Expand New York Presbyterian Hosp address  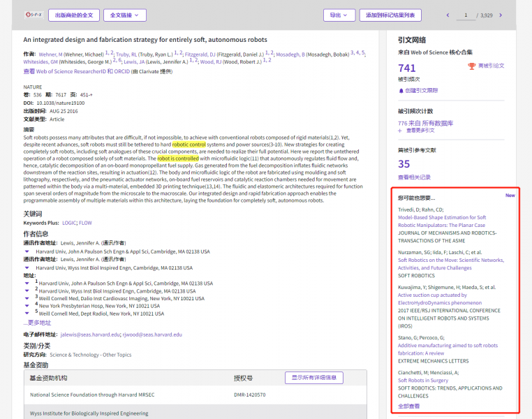[x=27, y=306]
